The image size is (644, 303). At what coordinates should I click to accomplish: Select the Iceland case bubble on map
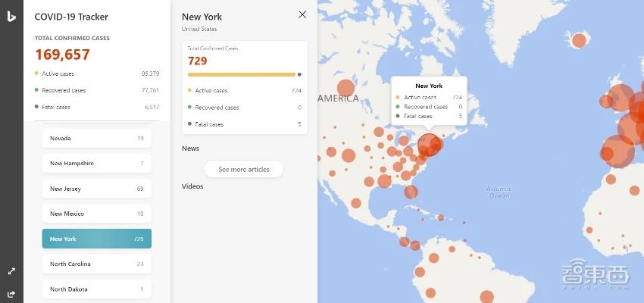tap(579, 40)
